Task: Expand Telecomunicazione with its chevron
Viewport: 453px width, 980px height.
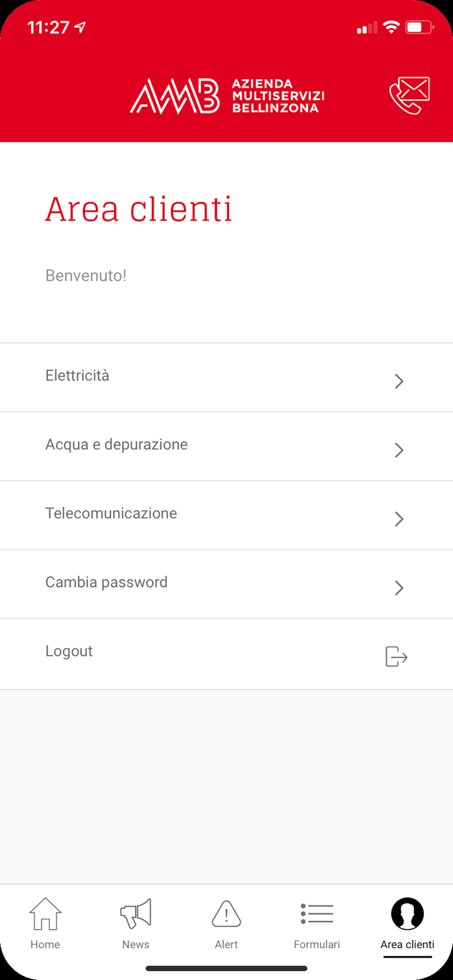Action: tap(399, 519)
